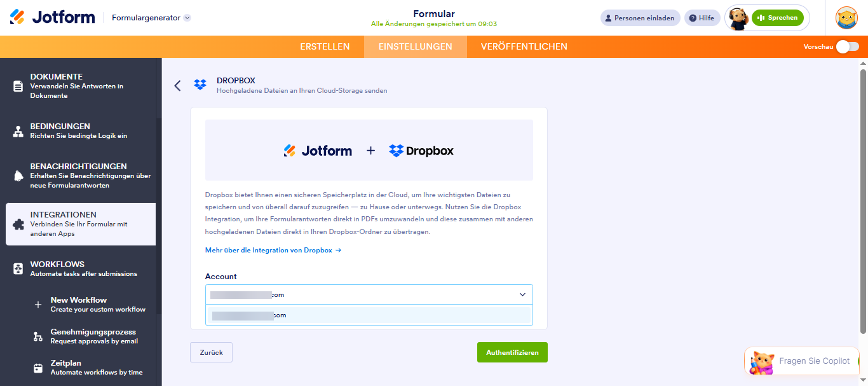Click the Zeitplan calendar icon
This screenshot has width=868, height=386.
38,368
